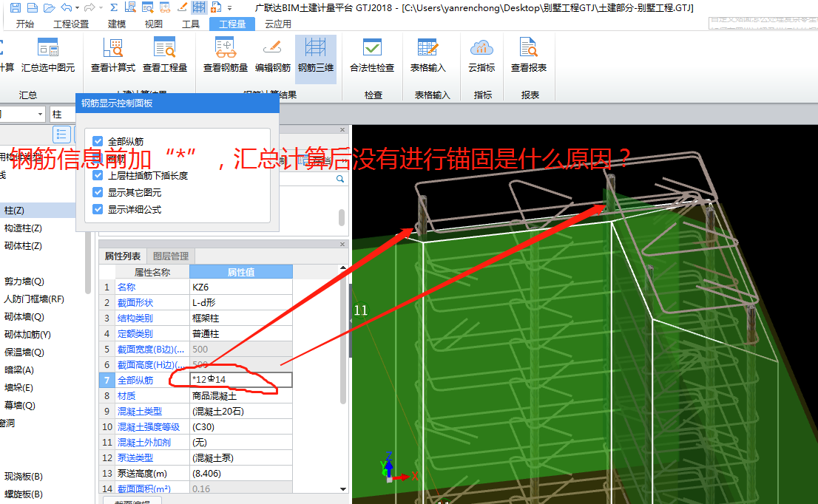Image resolution: width=818 pixels, height=504 pixels.
Task: Open the customize quick access toolbar dropdown
Action: [229, 8]
